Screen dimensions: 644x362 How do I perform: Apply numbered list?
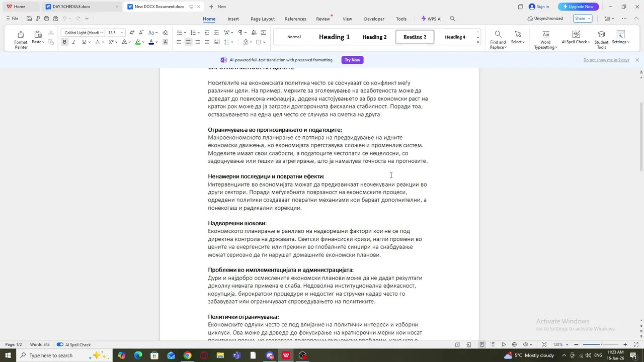click(x=193, y=33)
